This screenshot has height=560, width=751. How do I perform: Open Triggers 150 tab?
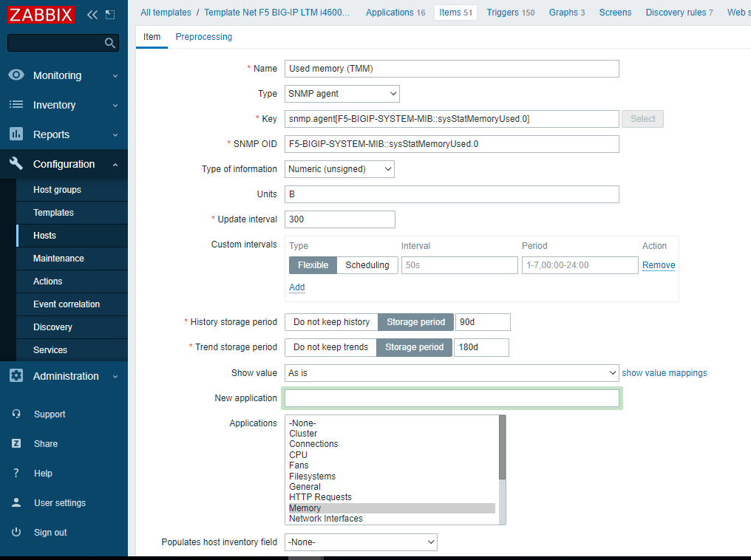click(x=511, y=13)
